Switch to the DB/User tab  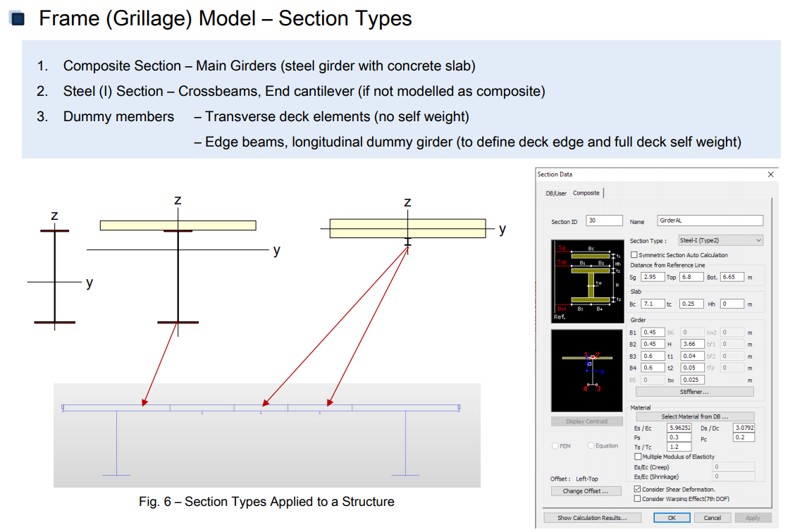[x=556, y=193]
